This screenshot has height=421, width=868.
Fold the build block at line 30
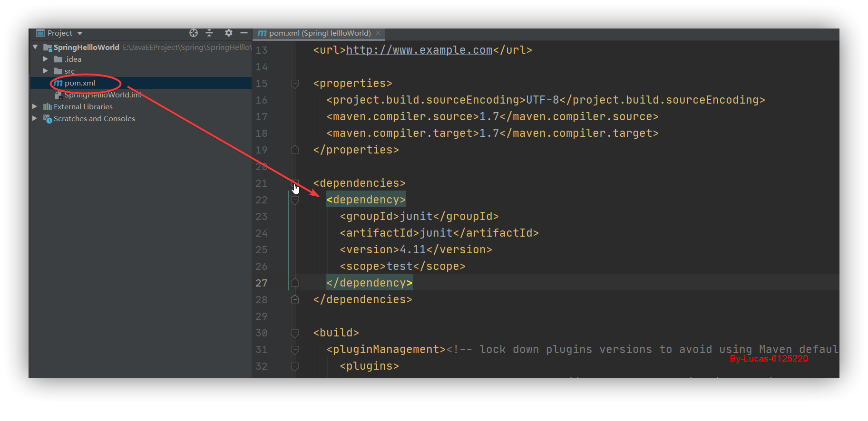[295, 333]
